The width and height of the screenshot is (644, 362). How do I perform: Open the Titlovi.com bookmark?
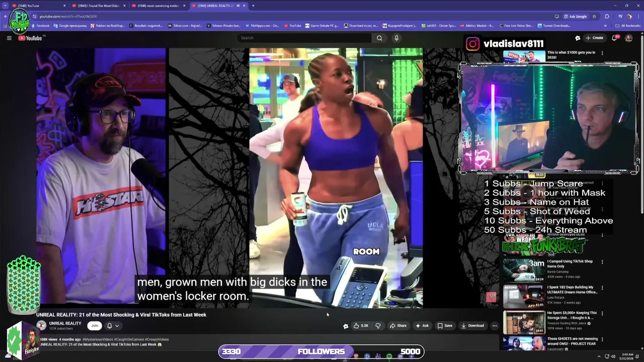point(185,26)
